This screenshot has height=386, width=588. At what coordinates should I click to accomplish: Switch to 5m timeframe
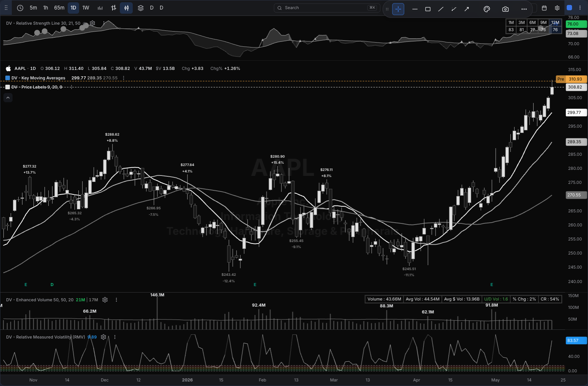tap(33, 8)
